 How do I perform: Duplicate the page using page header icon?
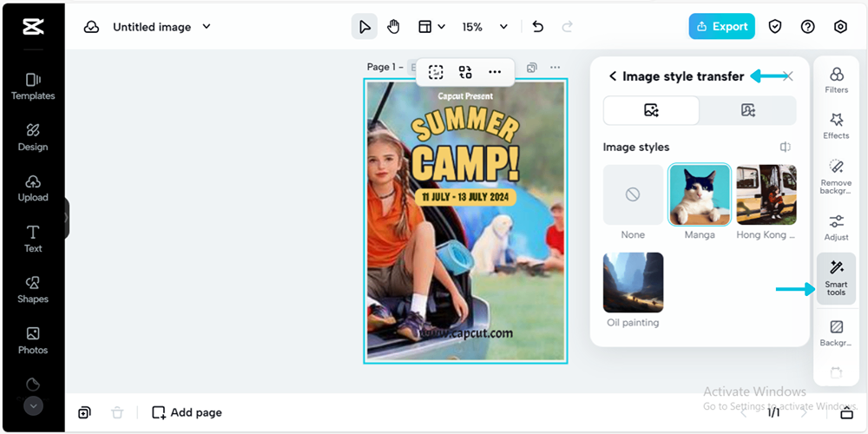[x=531, y=68]
